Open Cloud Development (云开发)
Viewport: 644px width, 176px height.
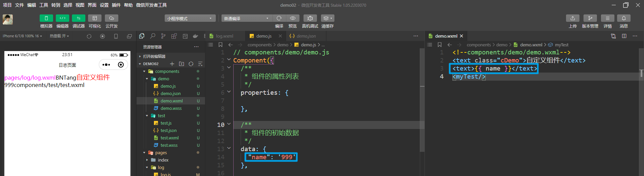click(112, 18)
